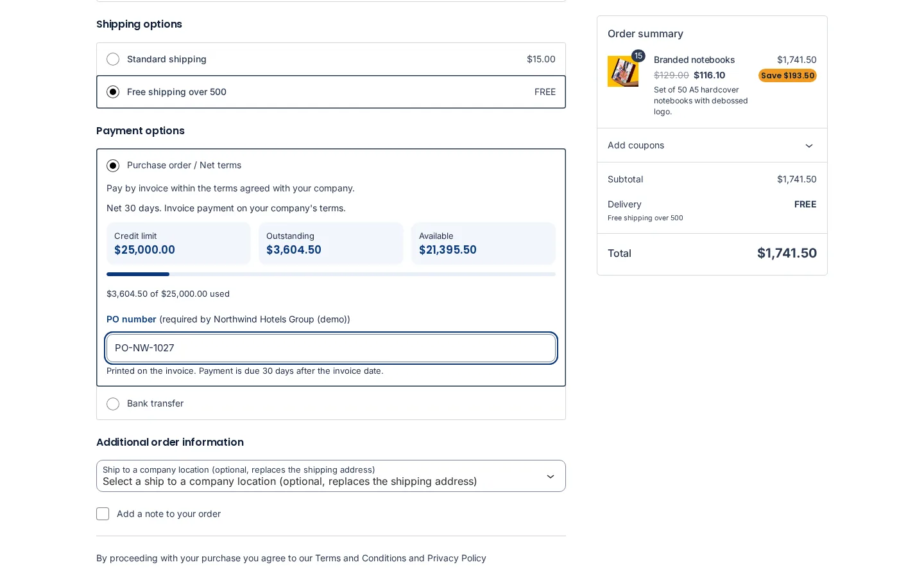The width and height of the screenshot is (924, 578).
Task: Open the Ship to a company location dropdown
Action: (x=331, y=476)
